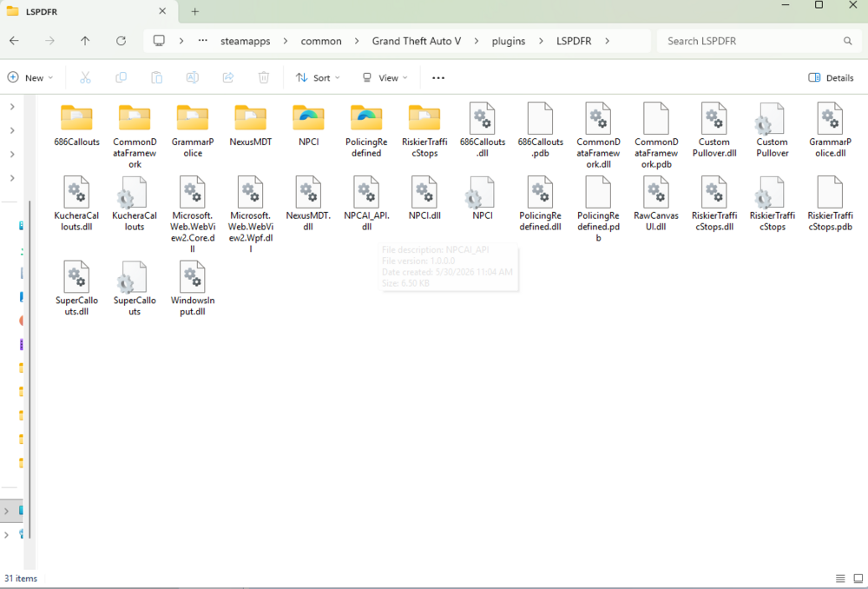The image size is (868, 589).
Task: Select the CustomPullover.dll file
Action: coord(714,131)
